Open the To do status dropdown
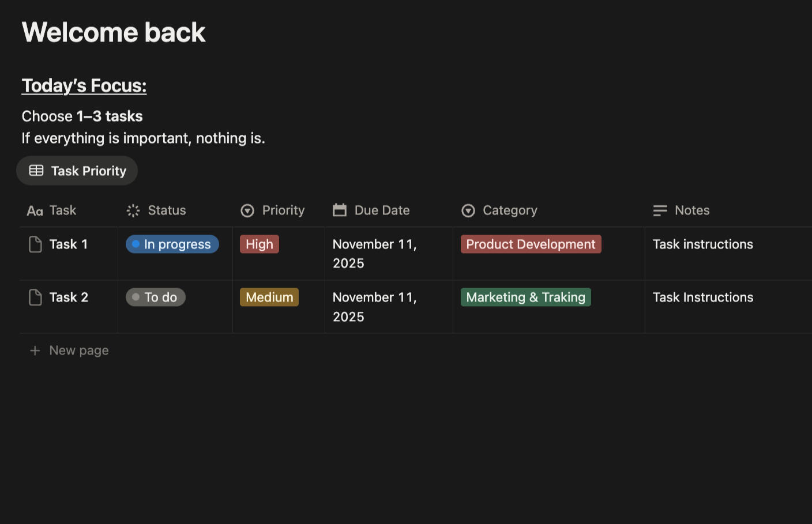 pyautogui.click(x=156, y=297)
